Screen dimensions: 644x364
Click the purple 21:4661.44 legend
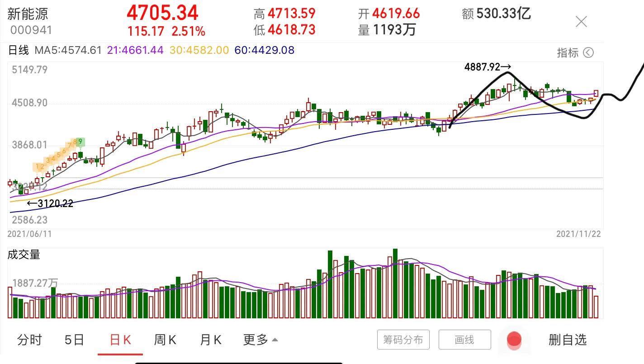[x=135, y=50]
